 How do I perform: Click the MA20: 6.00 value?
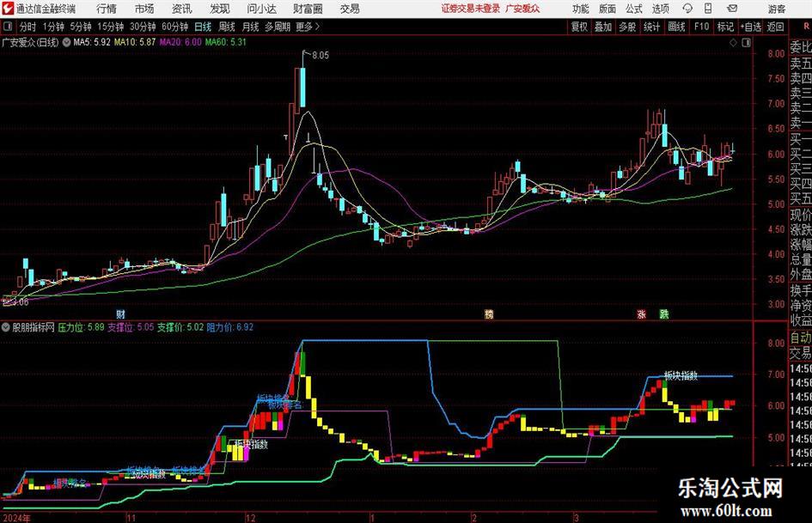pyautogui.click(x=180, y=42)
